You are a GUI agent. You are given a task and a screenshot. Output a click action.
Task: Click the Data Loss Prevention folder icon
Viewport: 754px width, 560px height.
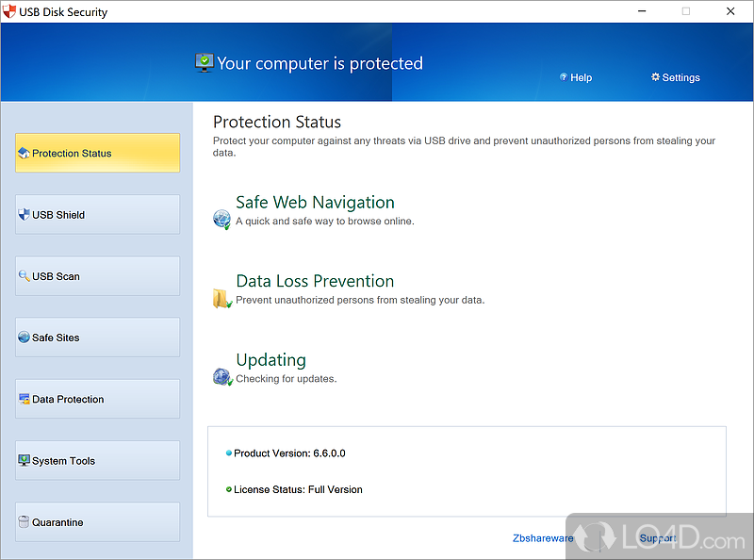pos(221,299)
